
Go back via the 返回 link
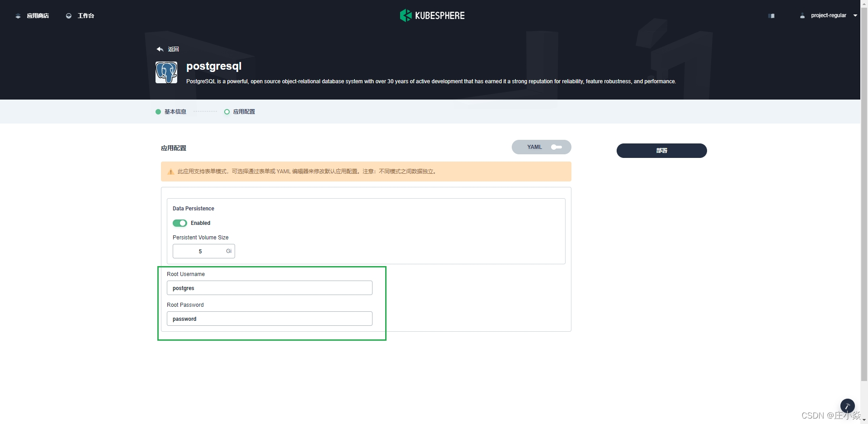(174, 49)
